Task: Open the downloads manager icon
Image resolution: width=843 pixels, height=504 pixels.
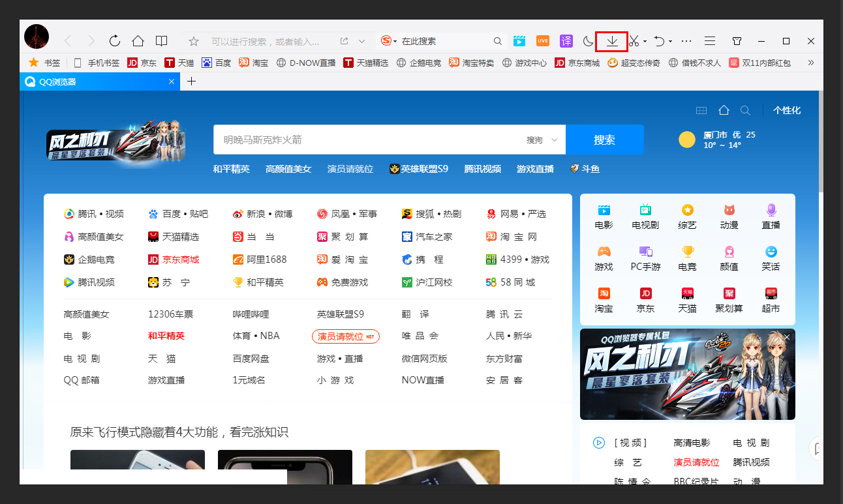Action: pyautogui.click(x=612, y=40)
